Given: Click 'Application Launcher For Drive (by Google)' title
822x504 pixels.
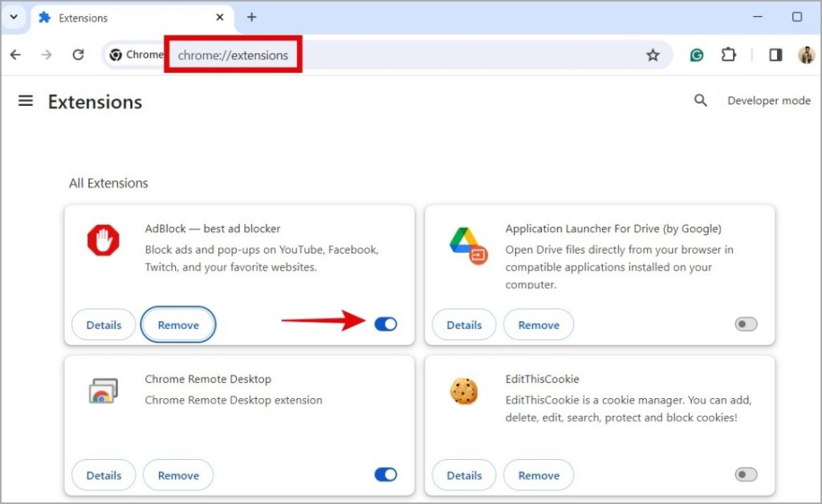Looking at the screenshot, I should point(613,229).
